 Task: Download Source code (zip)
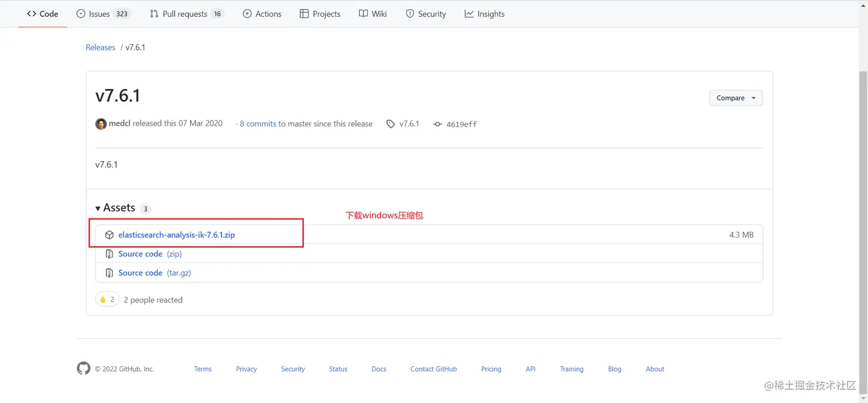[150, 254]
